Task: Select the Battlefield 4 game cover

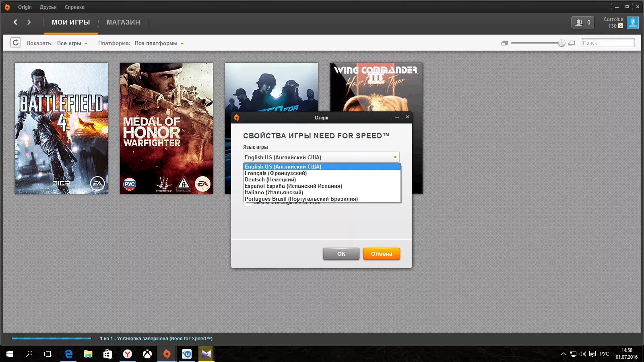Action: [x=62, y=128]
